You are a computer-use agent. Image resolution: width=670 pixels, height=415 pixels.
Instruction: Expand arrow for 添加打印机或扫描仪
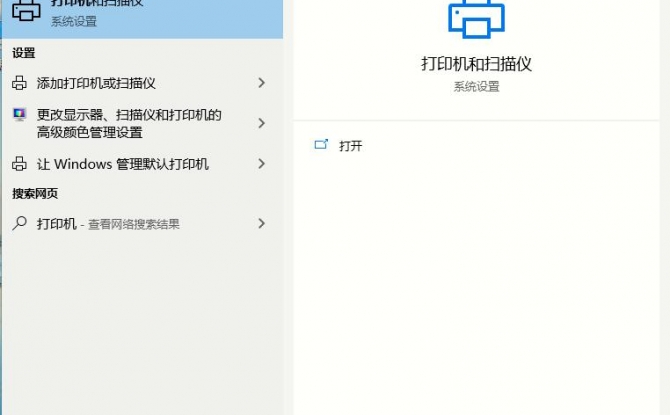pyautogui.click(x=262, y=83)
